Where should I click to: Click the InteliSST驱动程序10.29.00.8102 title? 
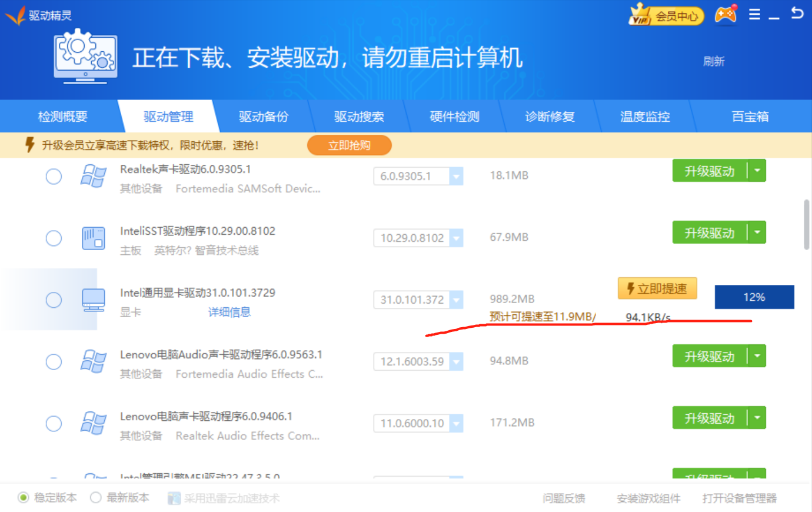click(198, 231)
